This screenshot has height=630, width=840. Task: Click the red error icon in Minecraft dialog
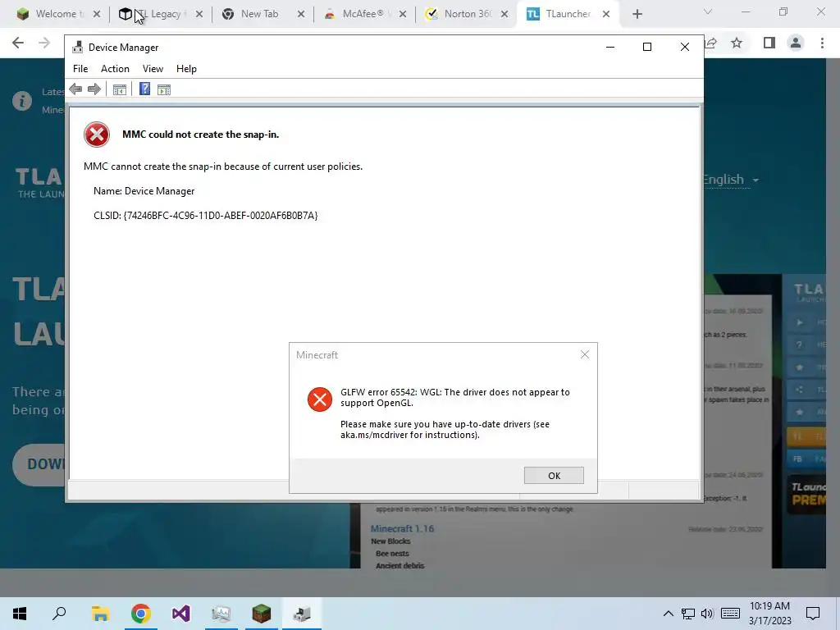click(320, 399)
